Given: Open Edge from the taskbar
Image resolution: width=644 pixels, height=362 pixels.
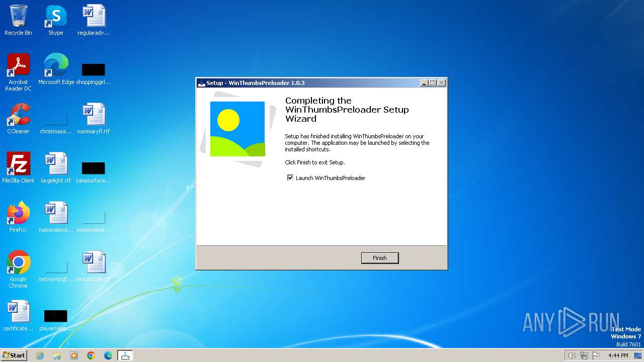Looking at the screenshot, I should (108, 355).
